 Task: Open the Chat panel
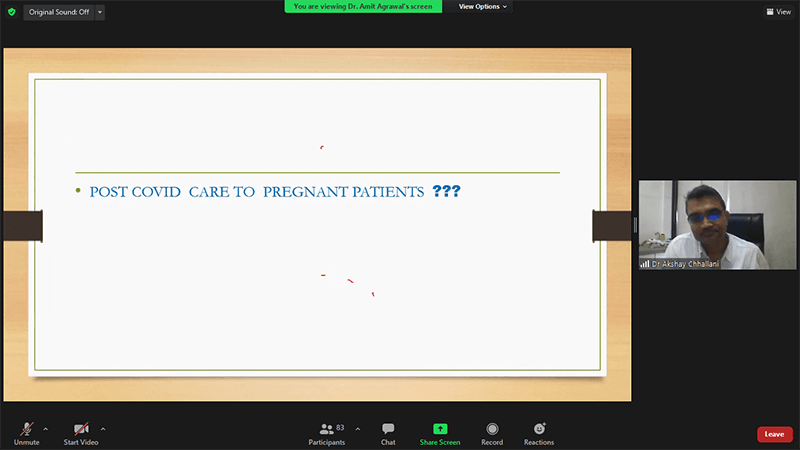coord(388,433)
